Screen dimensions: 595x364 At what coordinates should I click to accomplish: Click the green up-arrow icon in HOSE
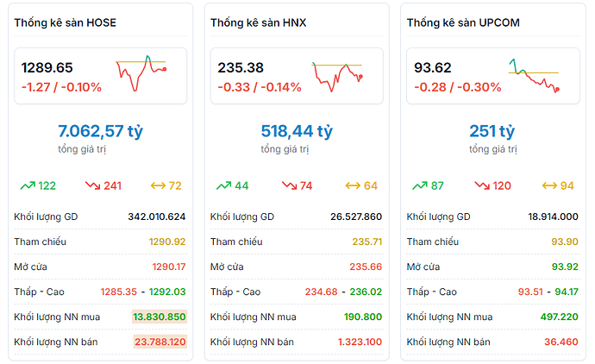(x=26, y=185)
